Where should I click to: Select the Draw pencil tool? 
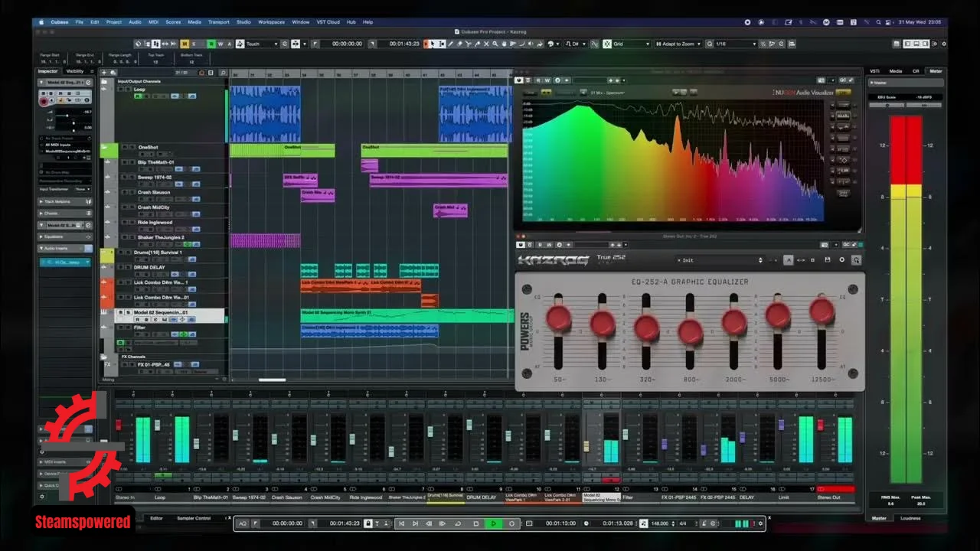[x=451, y=44]
